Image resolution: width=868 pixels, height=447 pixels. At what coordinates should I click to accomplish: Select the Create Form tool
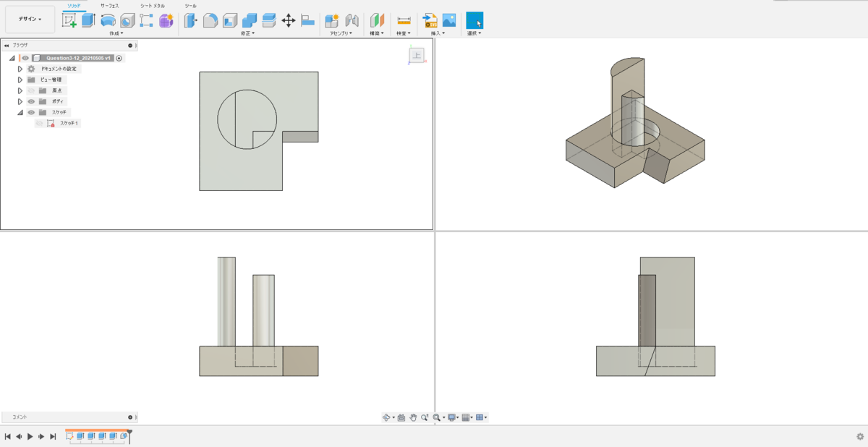pyautogui.click(x=166, y=20)
